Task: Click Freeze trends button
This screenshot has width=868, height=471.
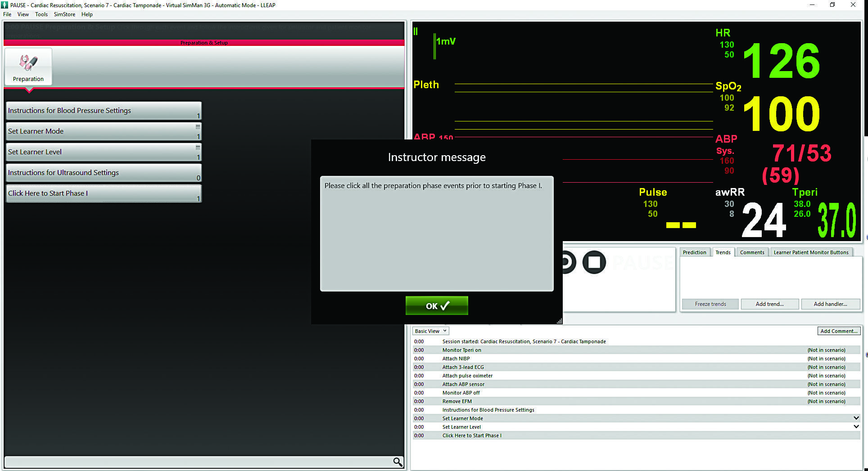Action: pos(710,304)
